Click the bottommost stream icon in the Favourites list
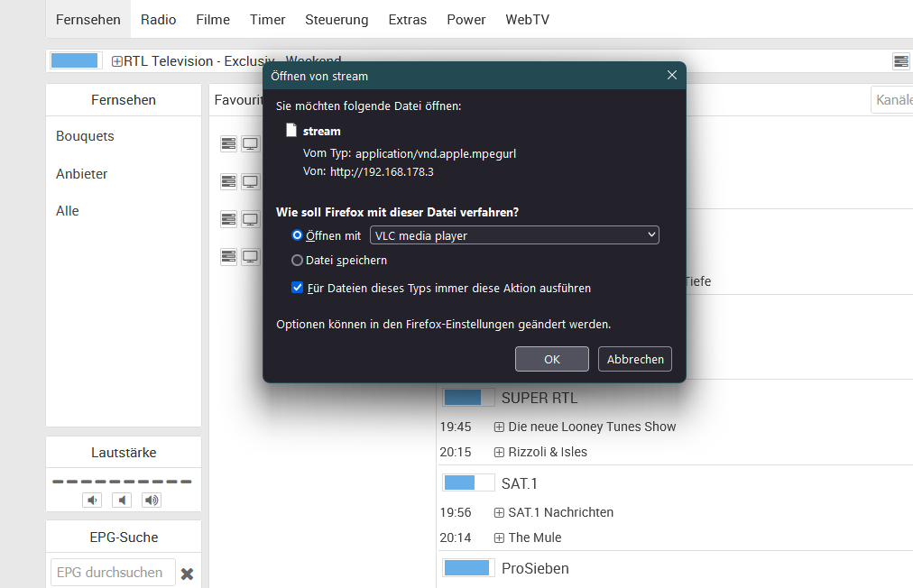The height and width of the screenshot is (588, 913). point(228,257)
